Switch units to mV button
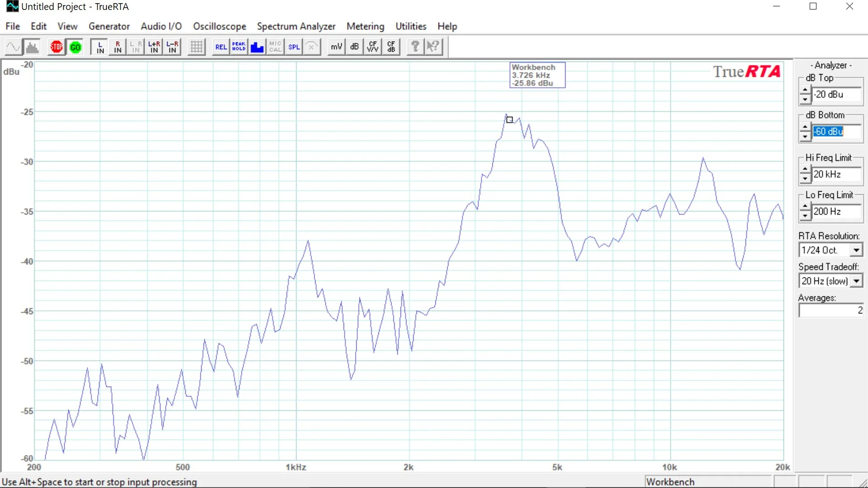This screenshot has height=488, width=868. pos(336,47)
